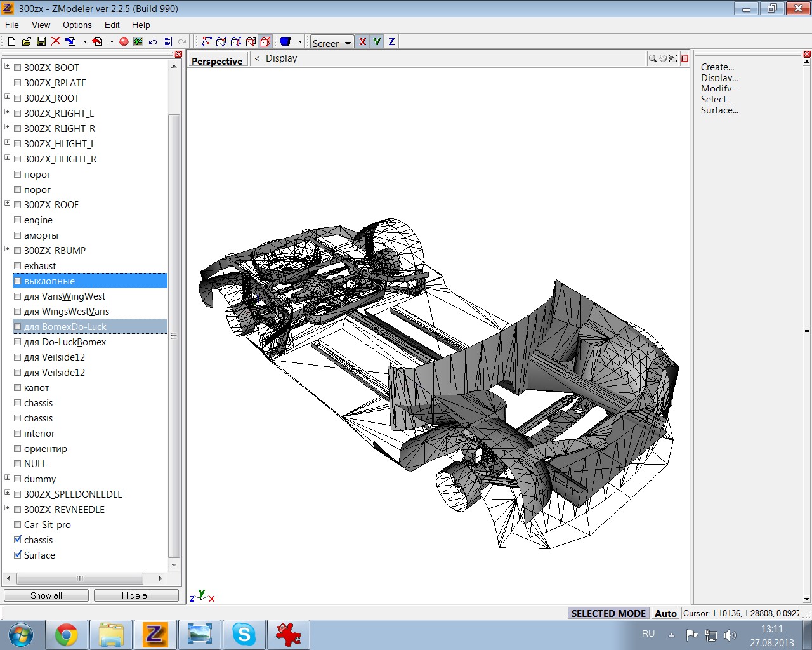The image size is (812, 650).
Task: Expand the 300ZX_HLIGHT_R tree node
Action: click(x=7, y=157)
